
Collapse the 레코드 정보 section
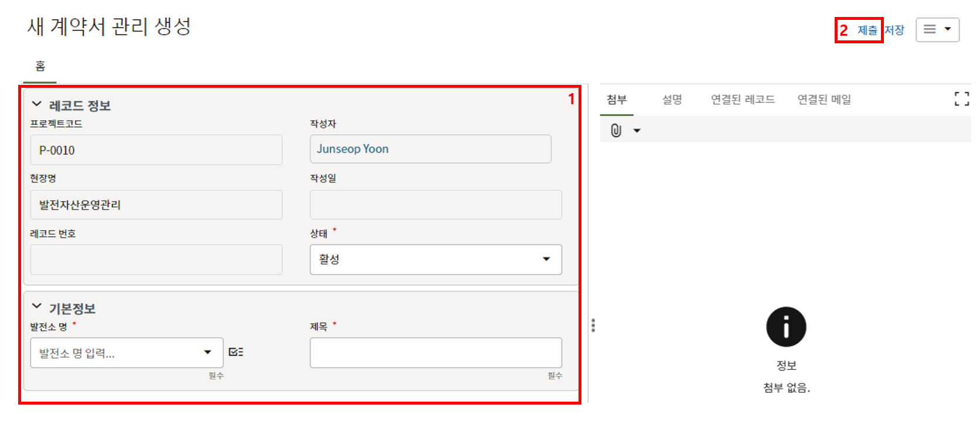coord(37,104)
